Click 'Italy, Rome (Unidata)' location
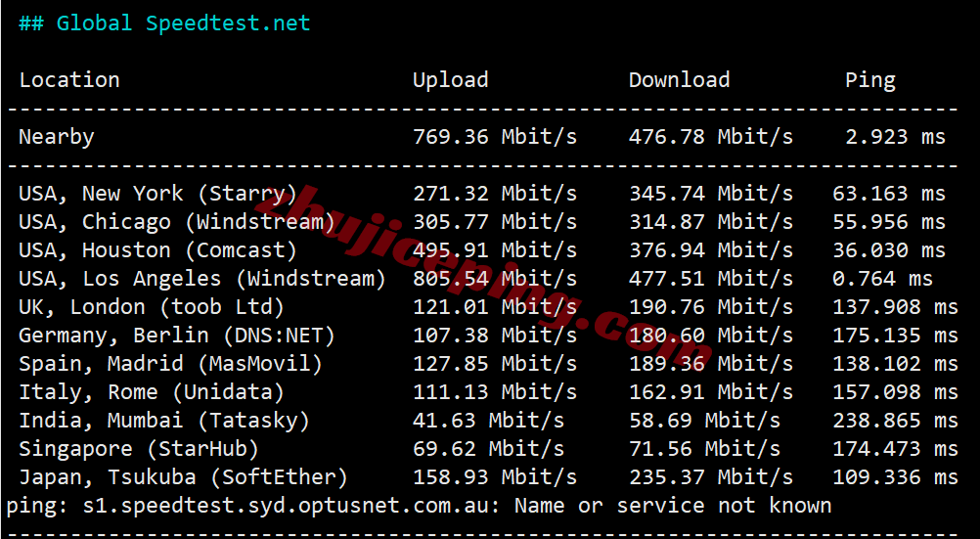980x539 pixels. [152, 392]
